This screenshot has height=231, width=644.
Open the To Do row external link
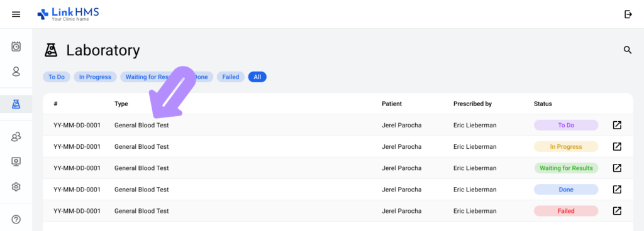point(617,125)
